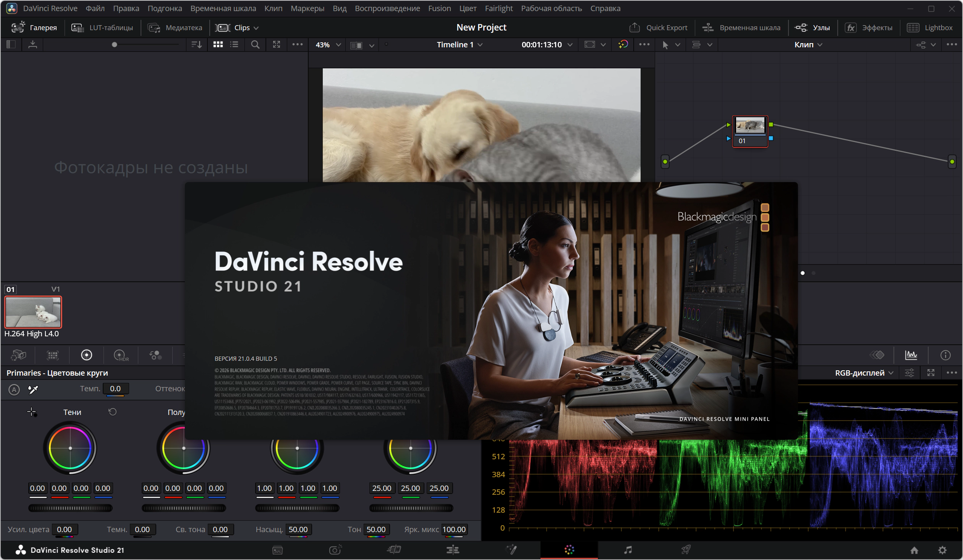Toggle the Узлы node panel
963x560 pixels.
click(x=812, y=27)
